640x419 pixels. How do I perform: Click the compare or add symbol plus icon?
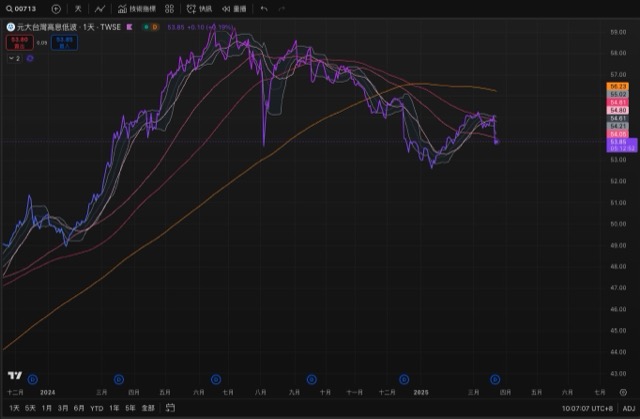tap(56, 9)
